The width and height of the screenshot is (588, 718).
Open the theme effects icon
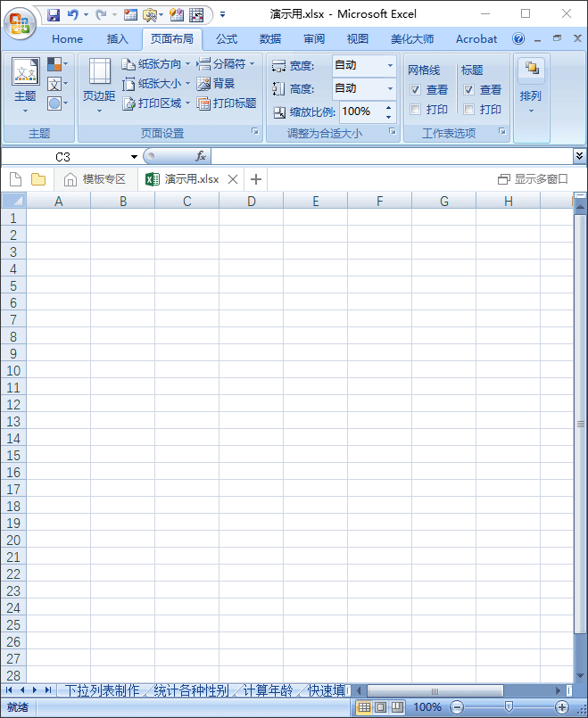pos(58,103)
